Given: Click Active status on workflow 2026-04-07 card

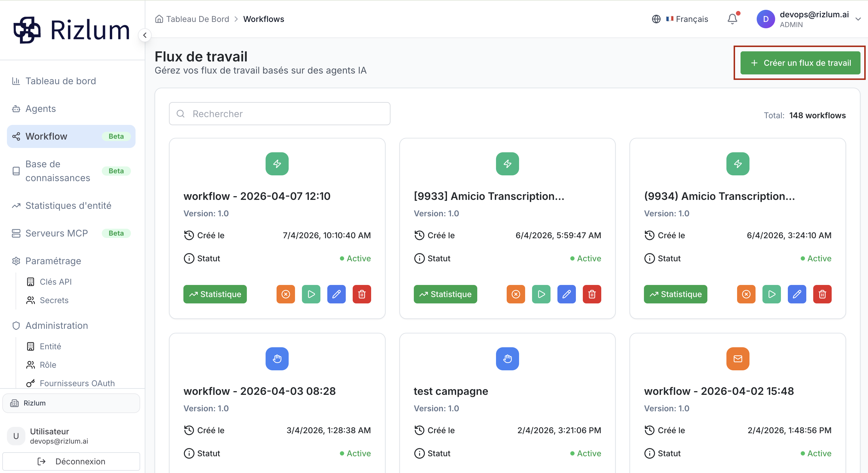Looking at the screenshot, I should (356, 258).
